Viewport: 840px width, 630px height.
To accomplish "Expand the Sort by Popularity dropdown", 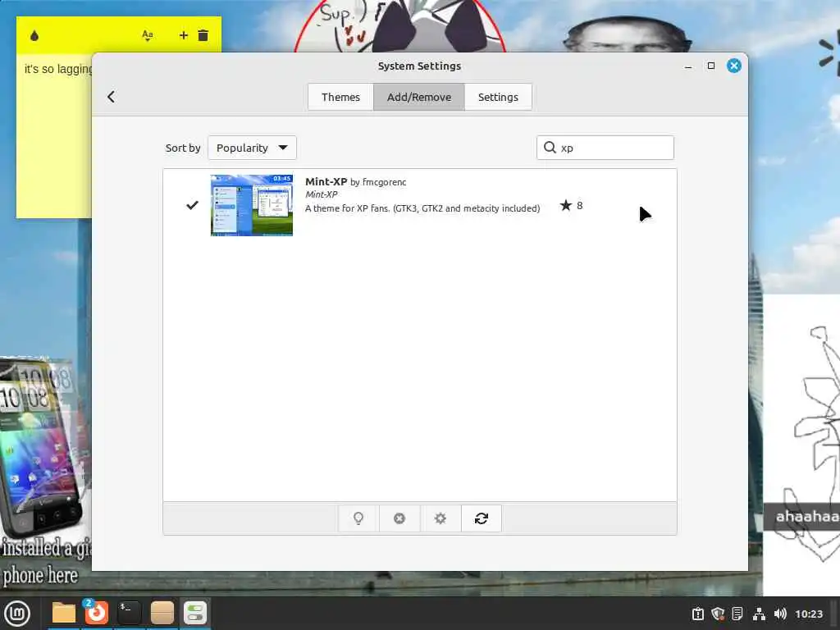I will tap(252, 148).
